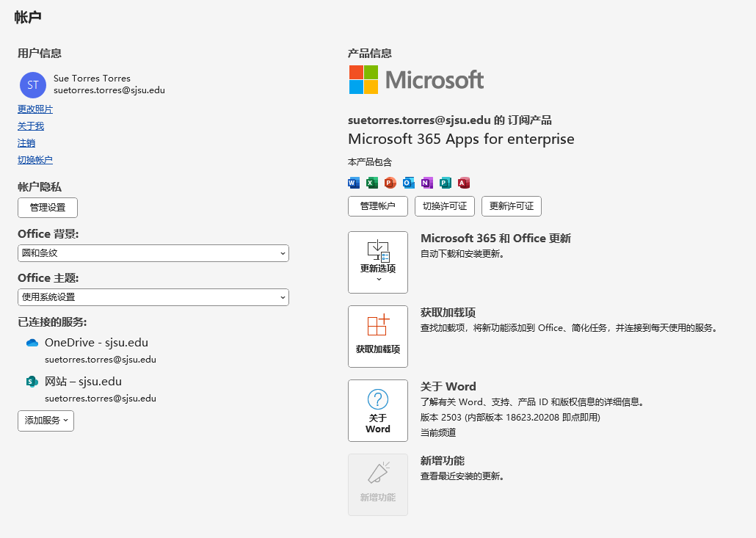
Task: Click the Microsoft 365 Apps for enterprise text
Action: pos(461,139)
